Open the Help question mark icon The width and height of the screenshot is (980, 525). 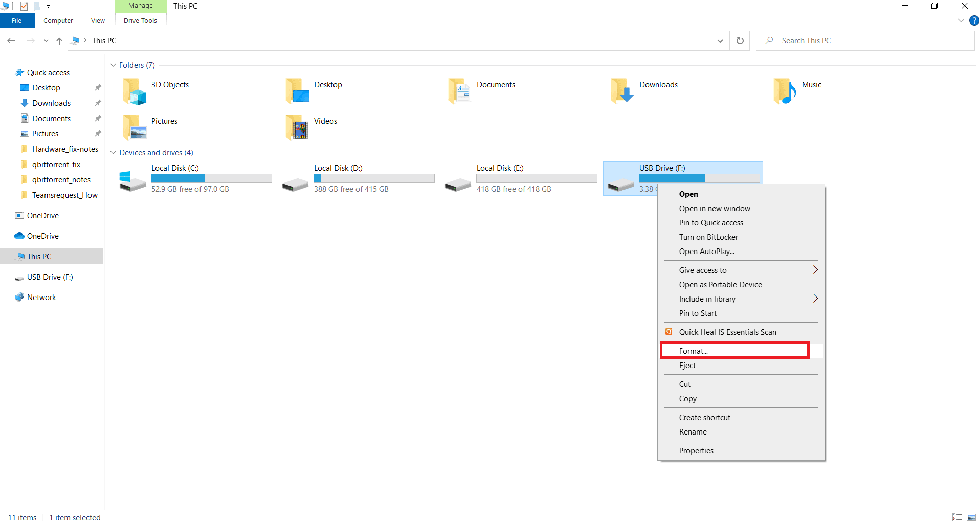click(974, 20)
